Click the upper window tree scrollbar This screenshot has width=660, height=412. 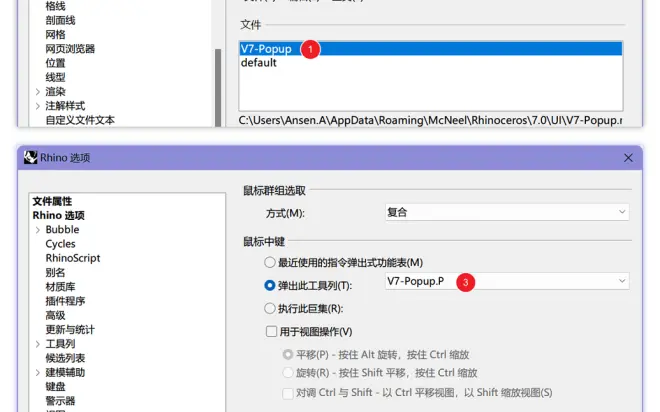tap(218, 88)
